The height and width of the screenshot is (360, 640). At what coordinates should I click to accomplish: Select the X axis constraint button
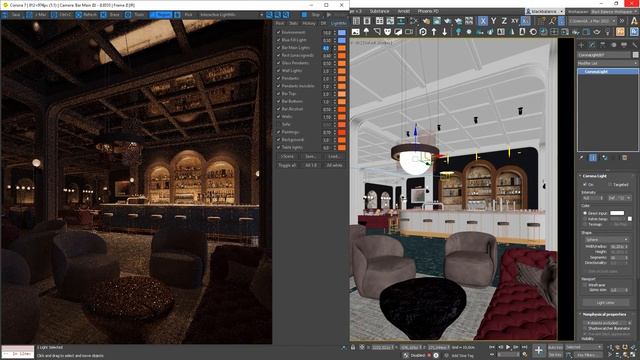tap(483, 20)
